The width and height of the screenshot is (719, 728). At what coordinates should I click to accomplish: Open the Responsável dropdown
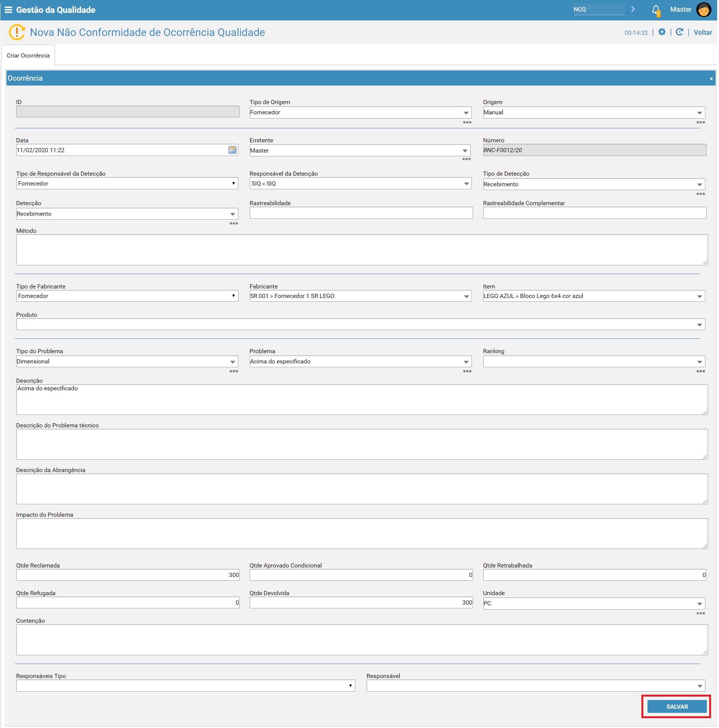(536, 686)
